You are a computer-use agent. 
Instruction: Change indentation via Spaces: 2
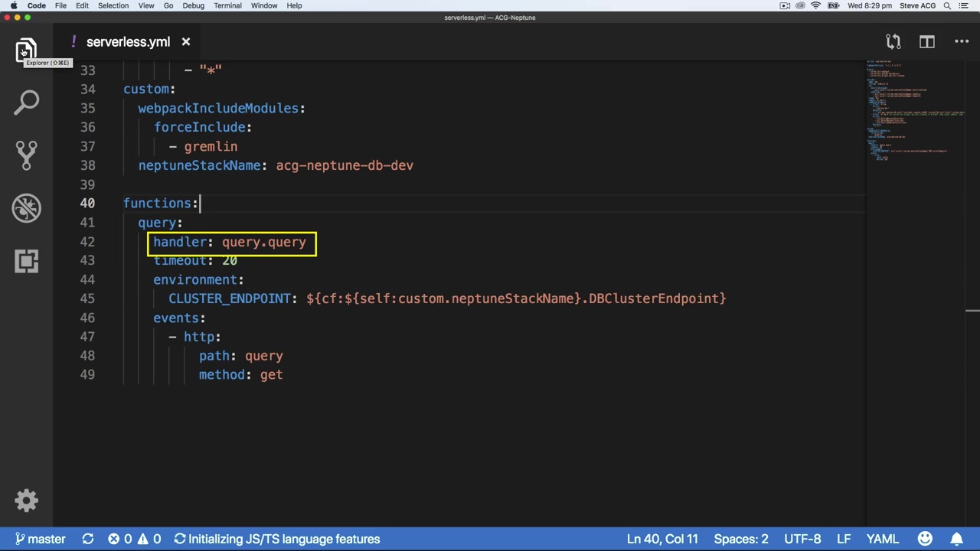740,539
